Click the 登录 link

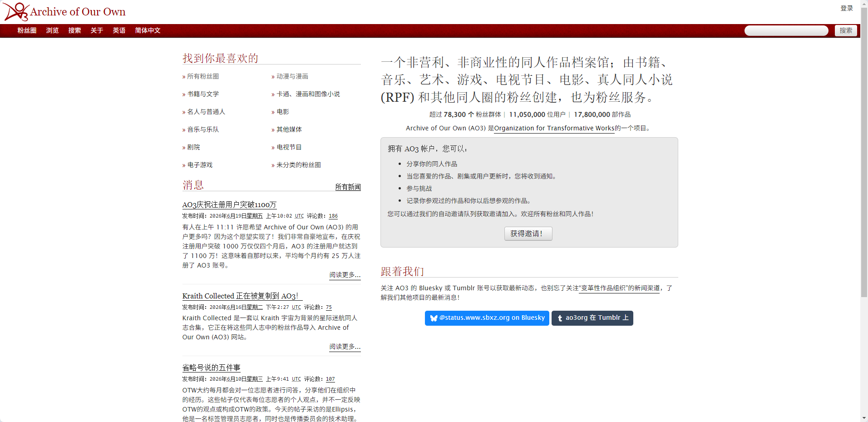point(846,8)
